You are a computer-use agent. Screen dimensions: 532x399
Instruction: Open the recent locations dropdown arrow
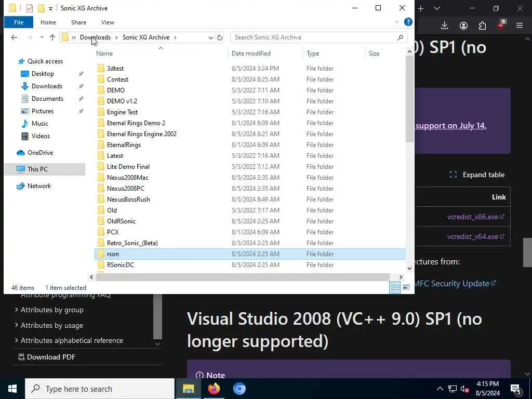[x=42, y=37]
